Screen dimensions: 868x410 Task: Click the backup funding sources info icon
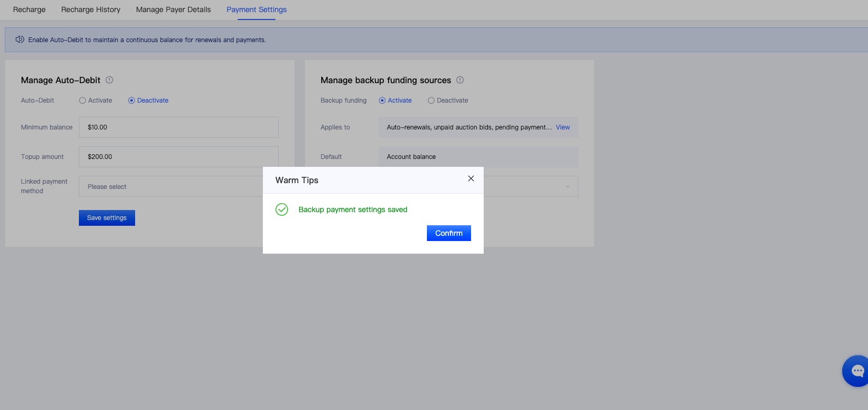[460, 80]
